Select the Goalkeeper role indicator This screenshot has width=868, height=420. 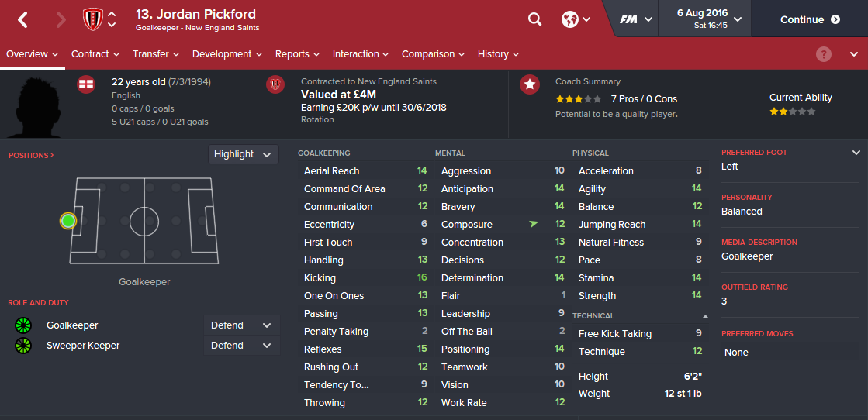(x=22, y=325)
